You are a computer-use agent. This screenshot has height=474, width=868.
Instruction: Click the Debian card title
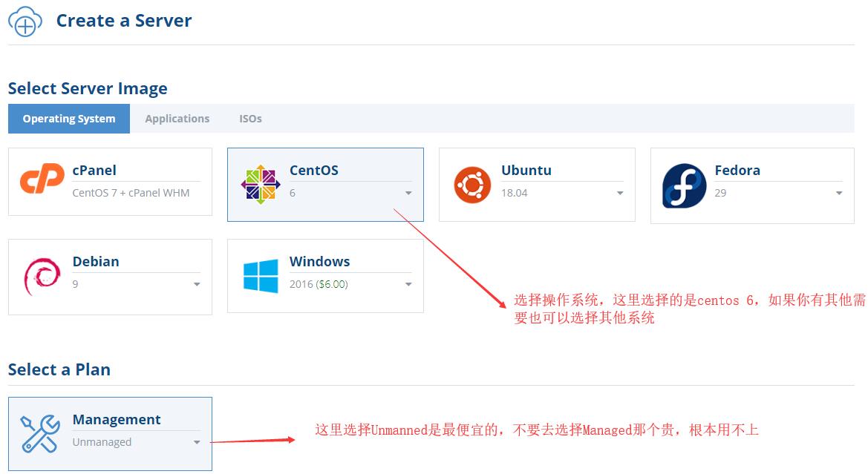click(96, 262)
